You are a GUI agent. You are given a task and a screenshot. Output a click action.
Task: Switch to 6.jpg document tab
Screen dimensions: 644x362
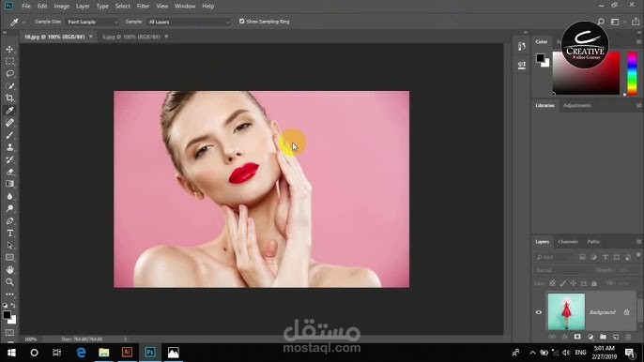[x=131, y=37]
